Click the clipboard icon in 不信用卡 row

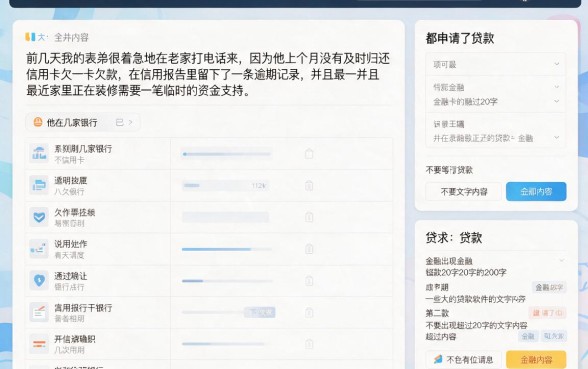pyautogui.click(x=309, y=153)
